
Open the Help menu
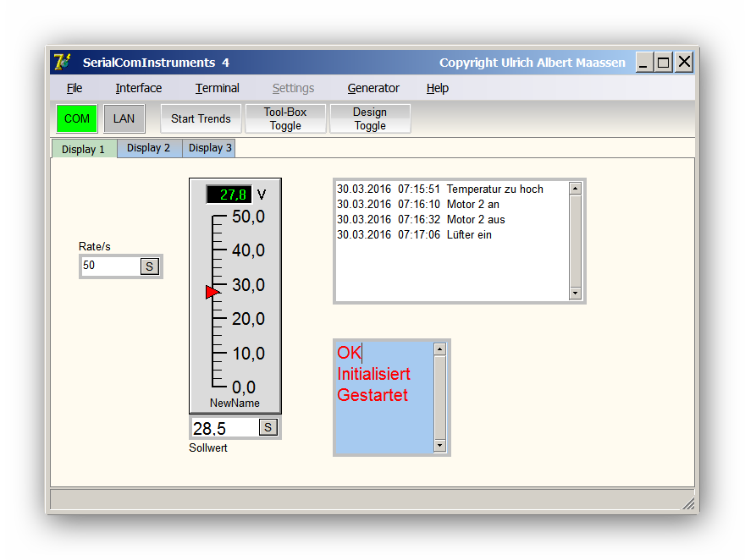[437, 88]
